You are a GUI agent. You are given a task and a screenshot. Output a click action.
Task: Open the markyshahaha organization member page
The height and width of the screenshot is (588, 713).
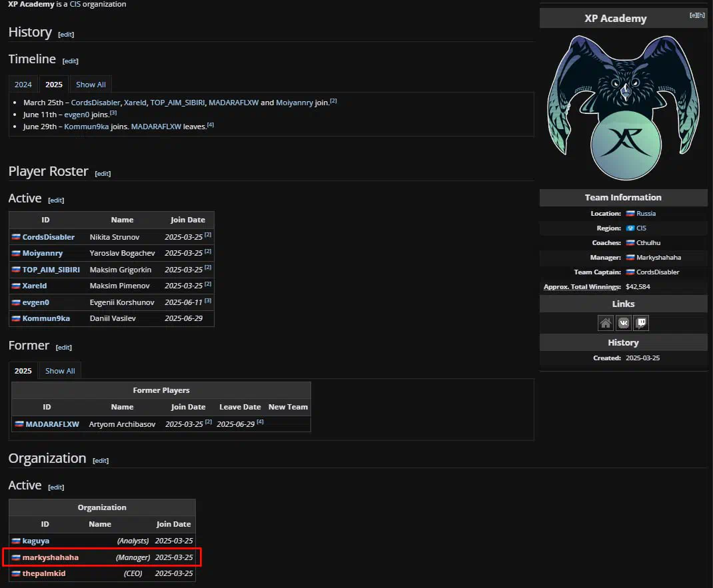pos(51,557)
